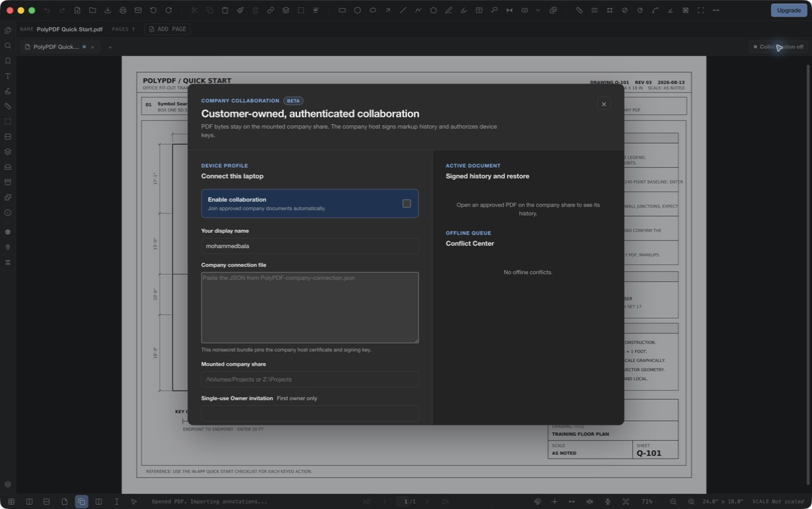Click the new file icon in toolbar
This screenshot has height=509, width=812.
(77, 11)
